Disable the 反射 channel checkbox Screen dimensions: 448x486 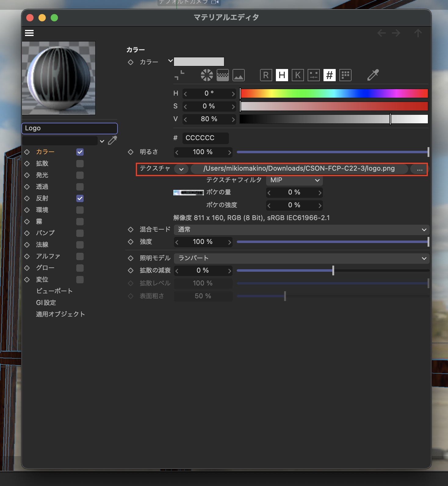tap(80, 198)
